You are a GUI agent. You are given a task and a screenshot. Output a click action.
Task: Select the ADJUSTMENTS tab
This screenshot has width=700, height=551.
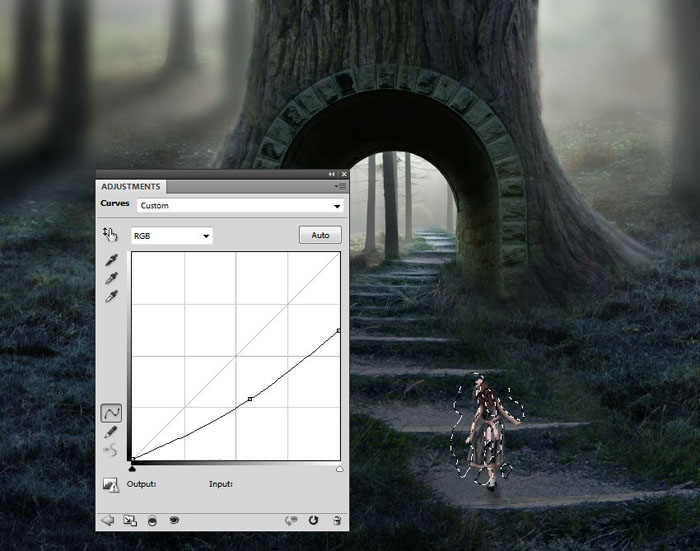130,187
